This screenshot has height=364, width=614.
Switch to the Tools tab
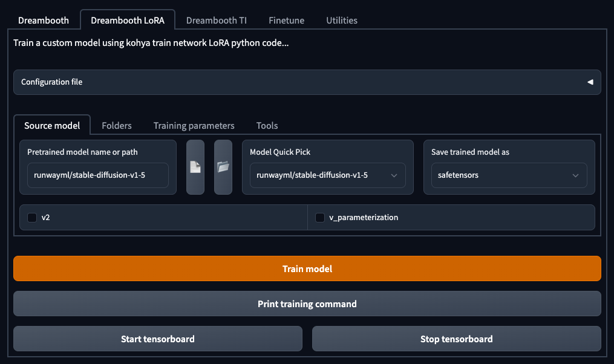click(267, 125)
